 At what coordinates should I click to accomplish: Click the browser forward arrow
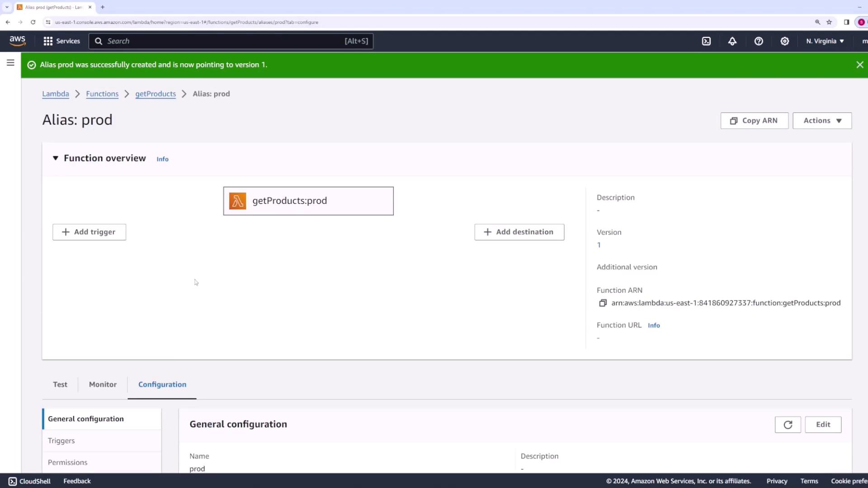pos(20,22)
